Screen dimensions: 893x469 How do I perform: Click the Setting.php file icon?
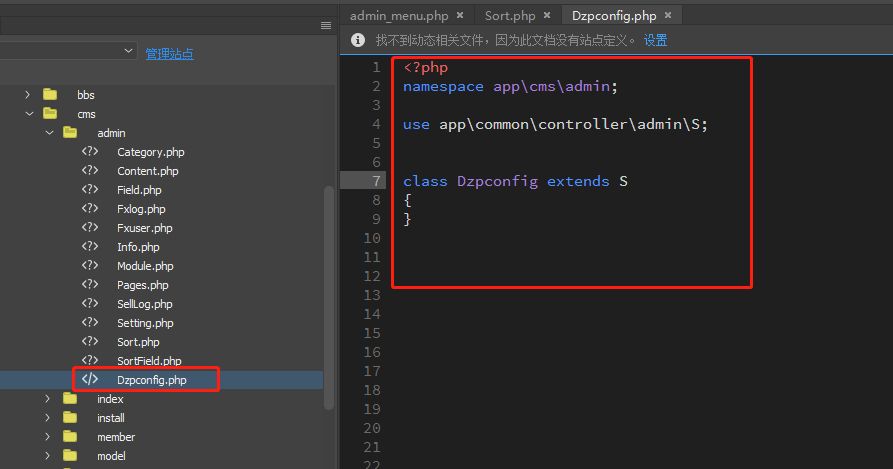pos(90,323)
